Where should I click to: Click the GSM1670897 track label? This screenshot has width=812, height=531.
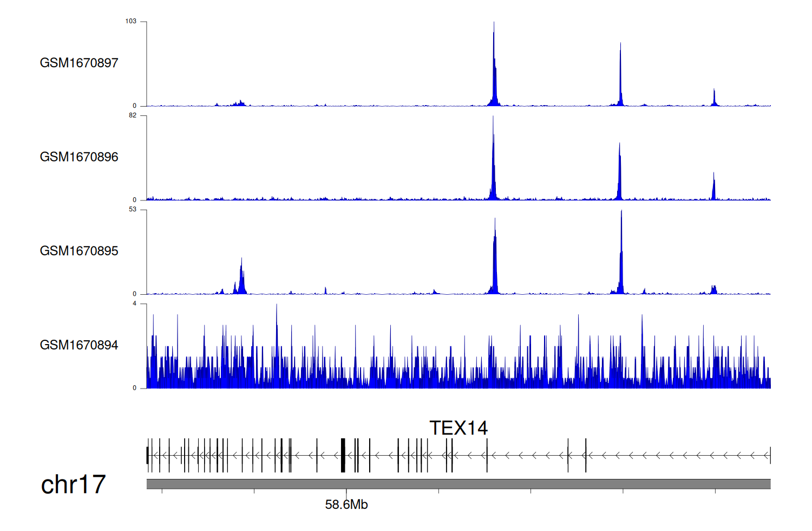click(79, 63)
